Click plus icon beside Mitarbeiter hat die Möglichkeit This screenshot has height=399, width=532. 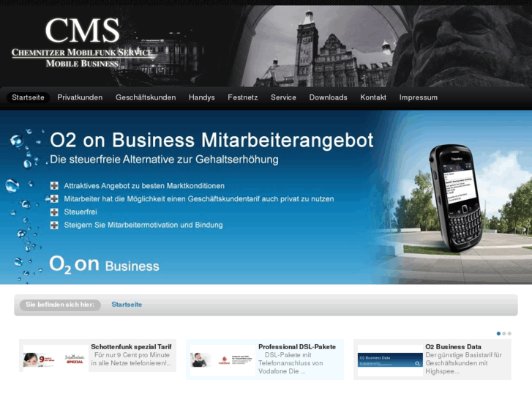pos(54,198)
